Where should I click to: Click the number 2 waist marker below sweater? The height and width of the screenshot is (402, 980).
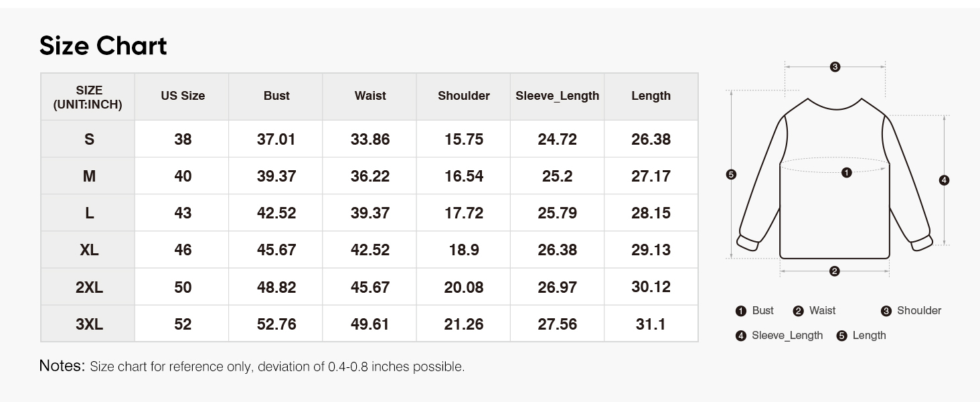tap(834, 271)
